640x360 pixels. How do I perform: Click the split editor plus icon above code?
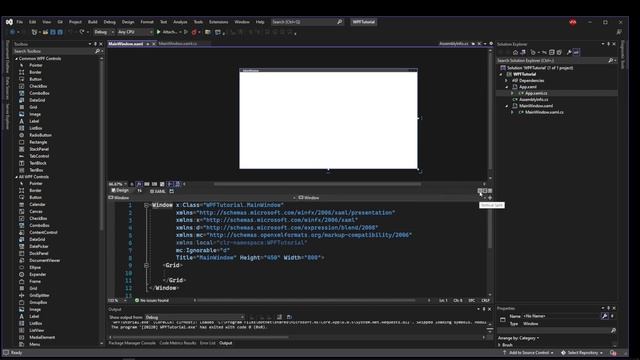coord(490,198)
